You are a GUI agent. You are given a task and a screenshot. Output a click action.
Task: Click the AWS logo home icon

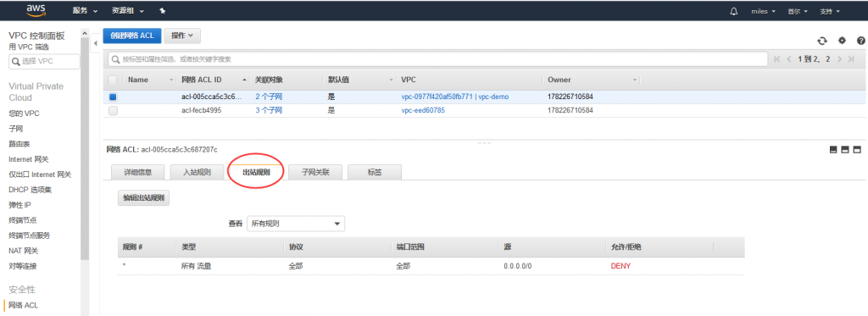(35, 10)
